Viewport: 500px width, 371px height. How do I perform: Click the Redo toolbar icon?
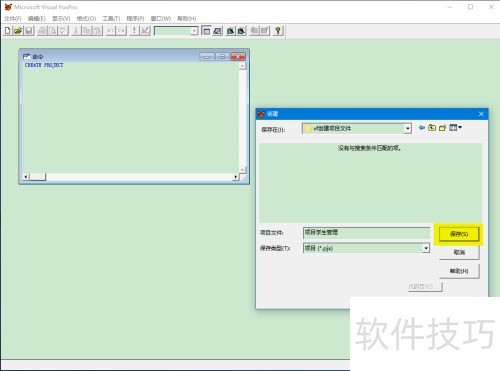121,31
